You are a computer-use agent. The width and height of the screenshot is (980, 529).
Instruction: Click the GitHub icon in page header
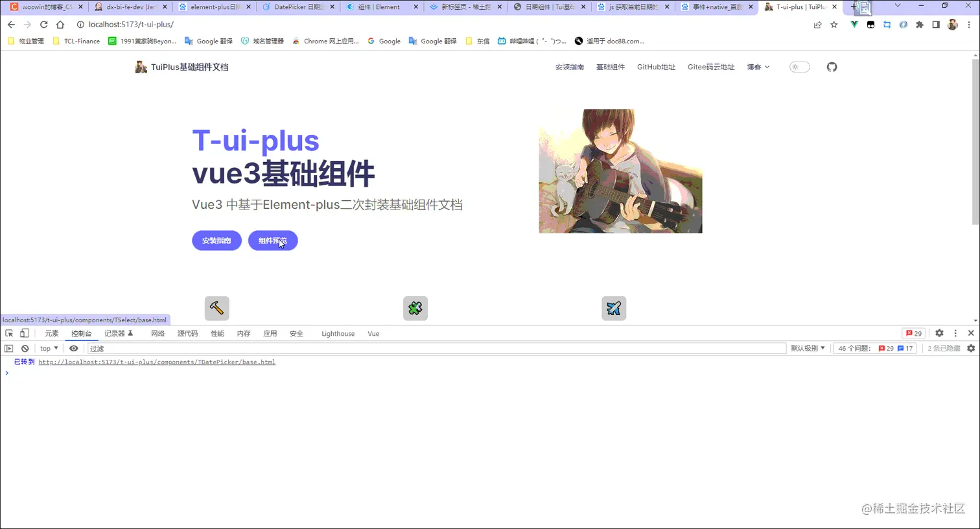[832, 67]
